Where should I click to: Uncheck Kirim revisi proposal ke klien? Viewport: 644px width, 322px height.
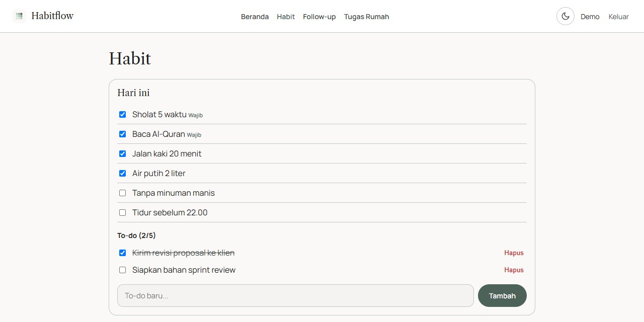(x=122, y=253)
